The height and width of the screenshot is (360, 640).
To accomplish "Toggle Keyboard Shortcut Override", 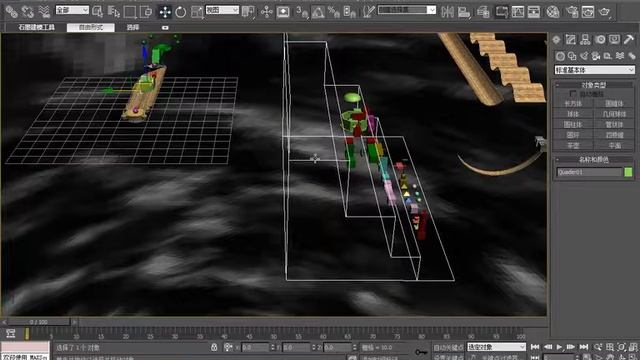I will (283, 11).
